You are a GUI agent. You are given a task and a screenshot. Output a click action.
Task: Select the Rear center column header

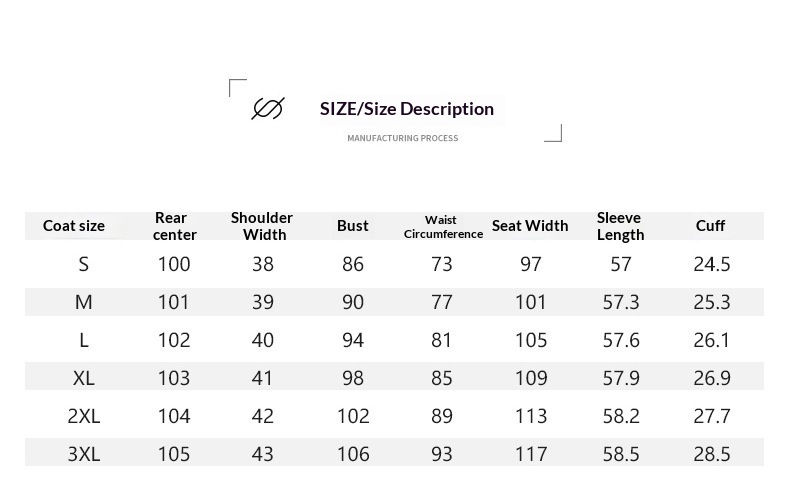click(174, 226)
